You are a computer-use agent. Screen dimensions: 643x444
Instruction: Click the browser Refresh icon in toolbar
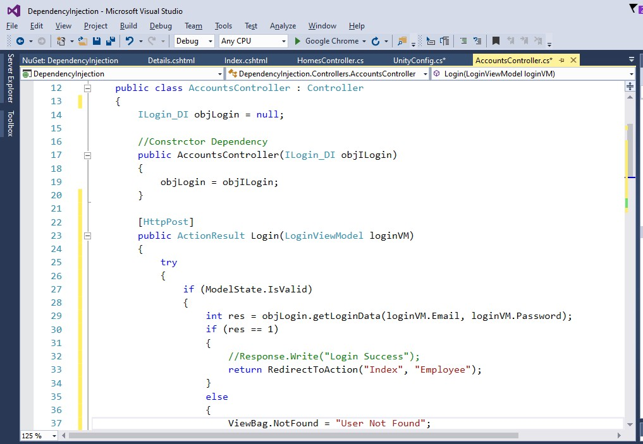375,41
